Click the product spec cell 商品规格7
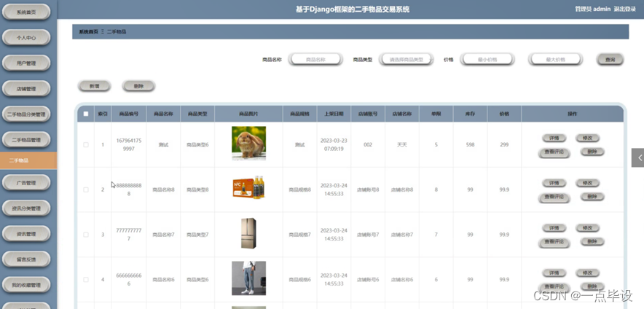This screenshot has height=309, width=644. tap(300, 235)
